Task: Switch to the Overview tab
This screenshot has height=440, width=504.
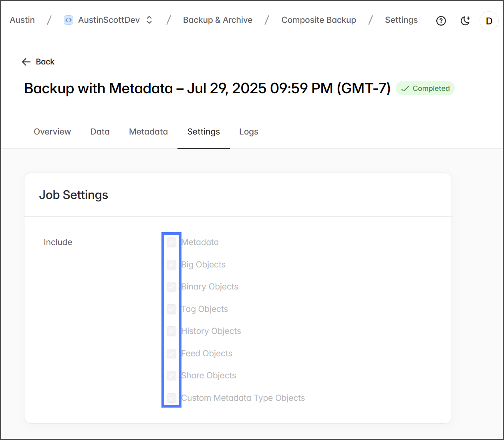Action: pyautogui.click(x=52, y=132)
